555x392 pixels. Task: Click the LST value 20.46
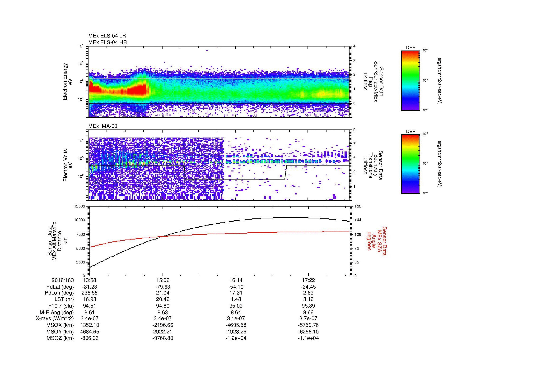click(163, 300)
